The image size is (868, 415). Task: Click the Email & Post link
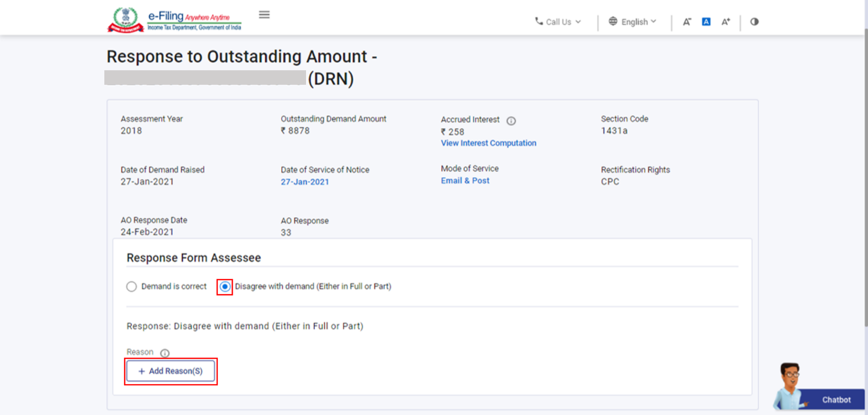coord(465,181)
